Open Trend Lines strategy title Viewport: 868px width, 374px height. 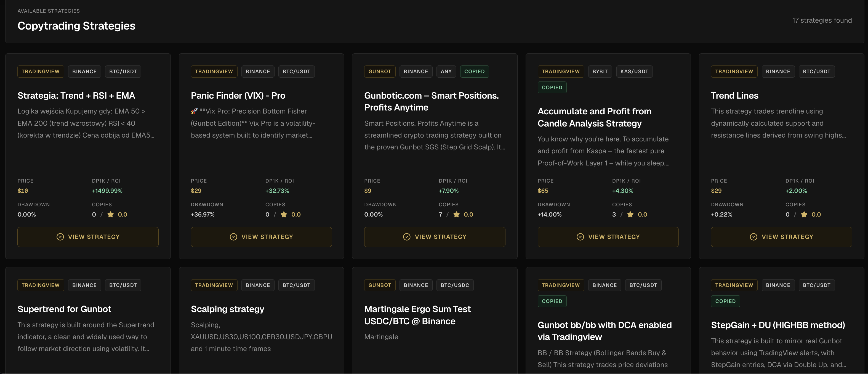pos(734,96)
